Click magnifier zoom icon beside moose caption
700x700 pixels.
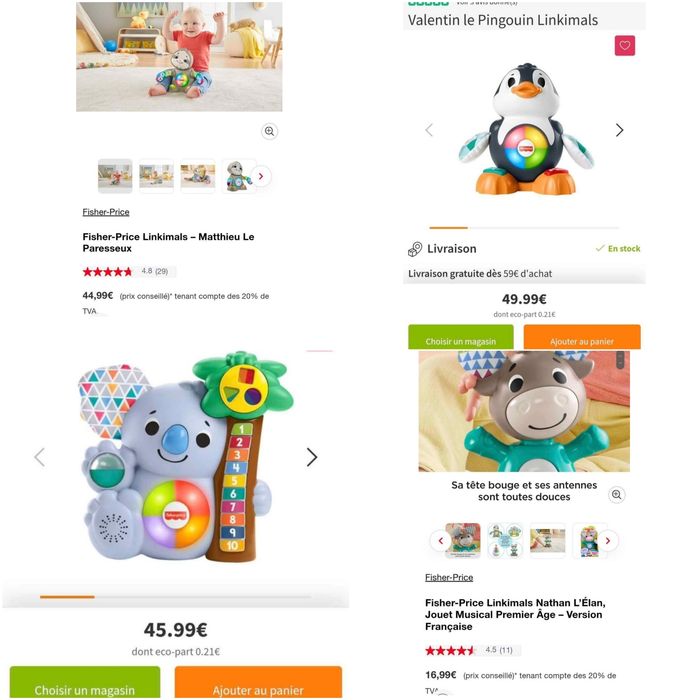point(617,495)
